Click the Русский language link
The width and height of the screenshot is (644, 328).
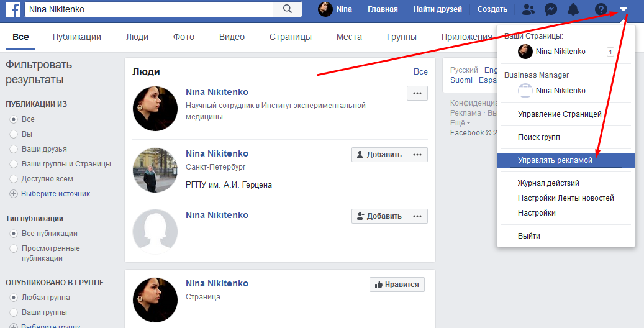(464, 70)
